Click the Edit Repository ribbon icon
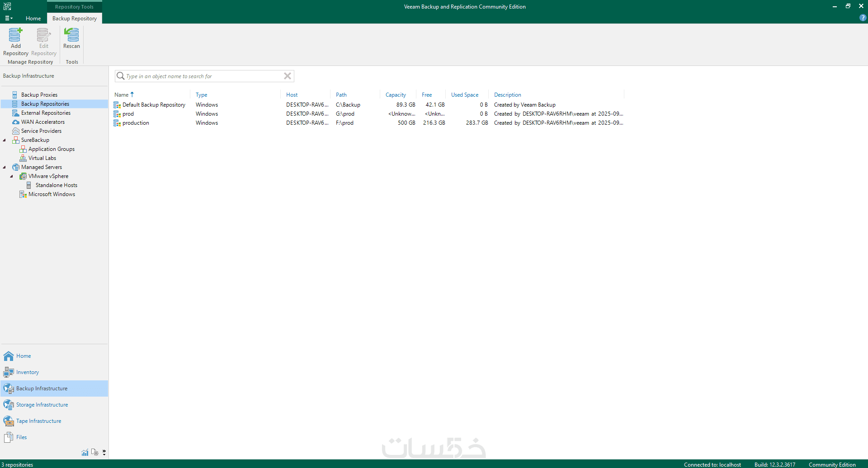Screen dimensions: 868x468 tap(43, 35)
